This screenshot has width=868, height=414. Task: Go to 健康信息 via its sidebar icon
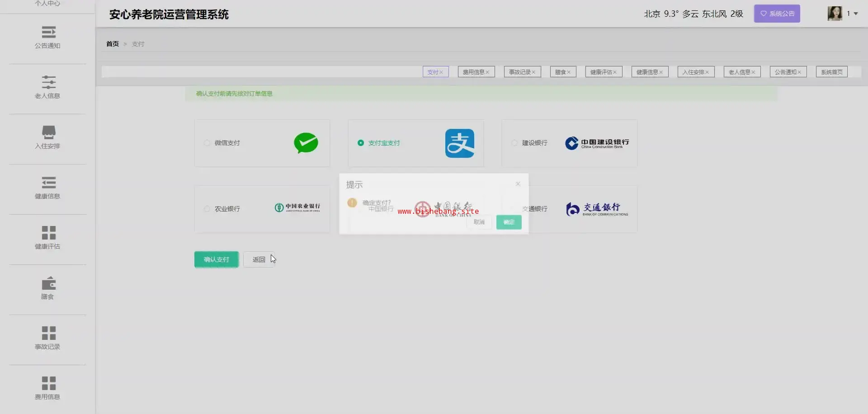tap(48, 183)
